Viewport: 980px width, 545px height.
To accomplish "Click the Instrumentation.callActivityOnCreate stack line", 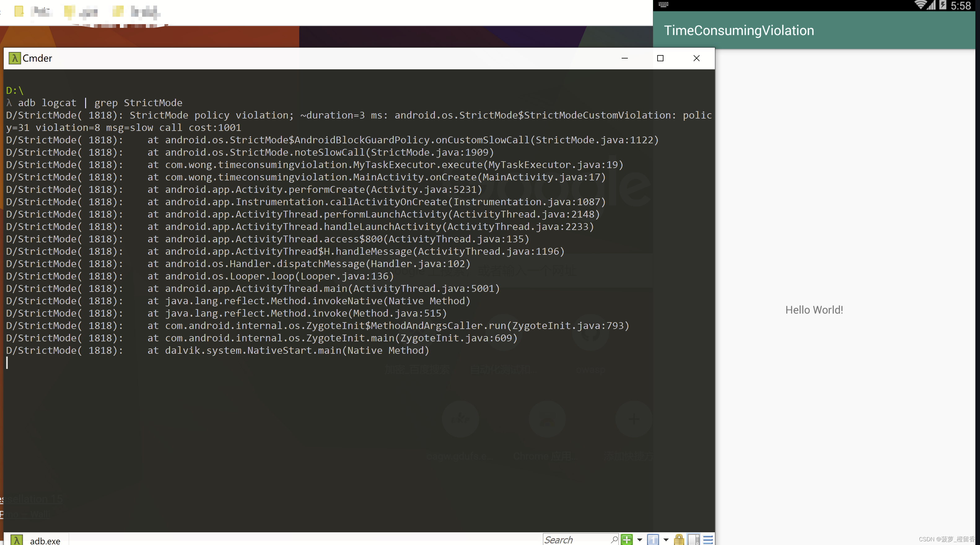I will 305,202.
